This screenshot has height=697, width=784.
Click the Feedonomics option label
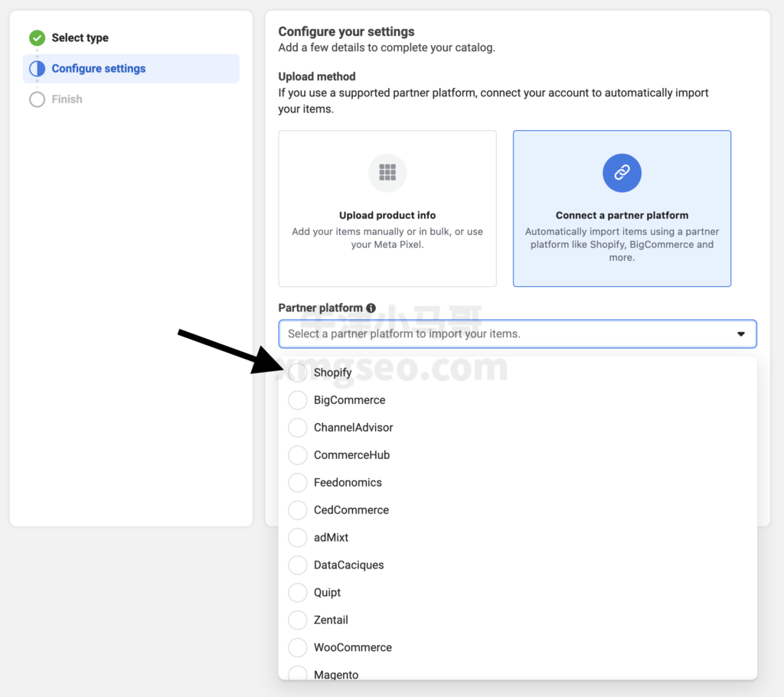(348, 482)
